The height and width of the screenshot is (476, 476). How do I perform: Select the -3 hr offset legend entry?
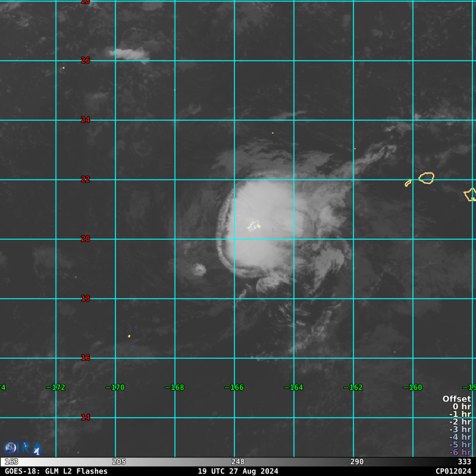(460, 429)
